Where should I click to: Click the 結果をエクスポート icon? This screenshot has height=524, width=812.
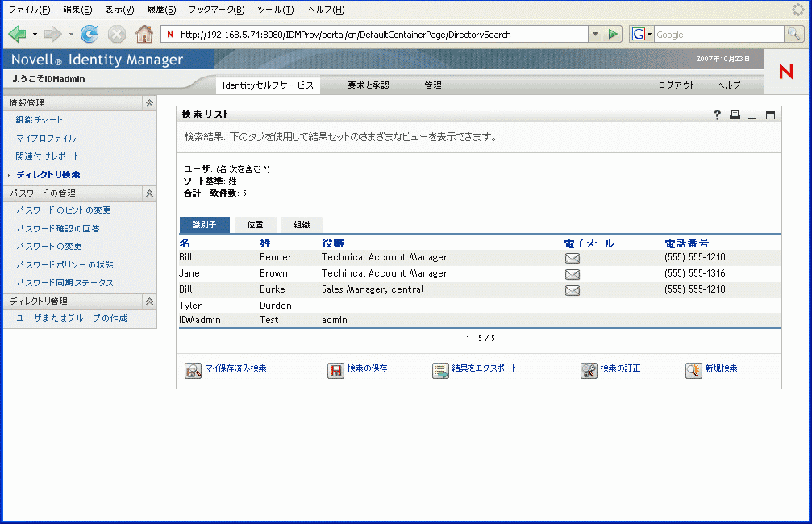441,370
